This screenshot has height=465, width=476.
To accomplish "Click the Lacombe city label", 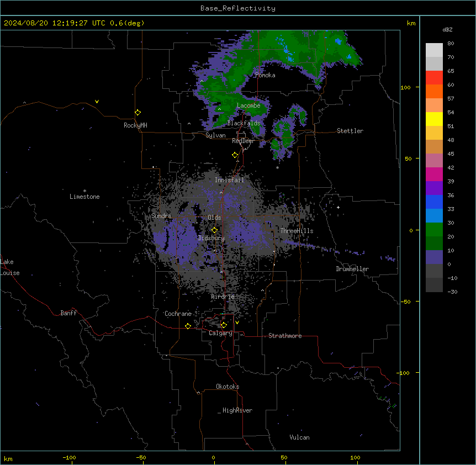I will coord(248,105).
